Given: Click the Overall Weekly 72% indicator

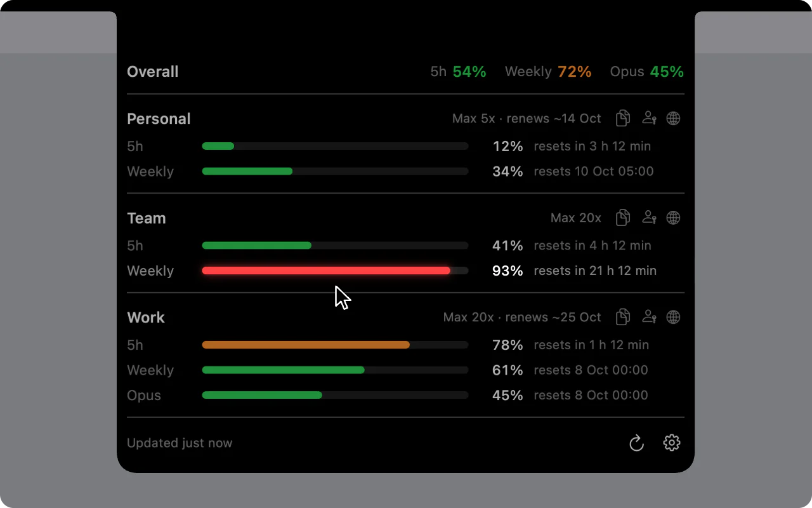Looking at the screenshot, I should coord(548,72).
